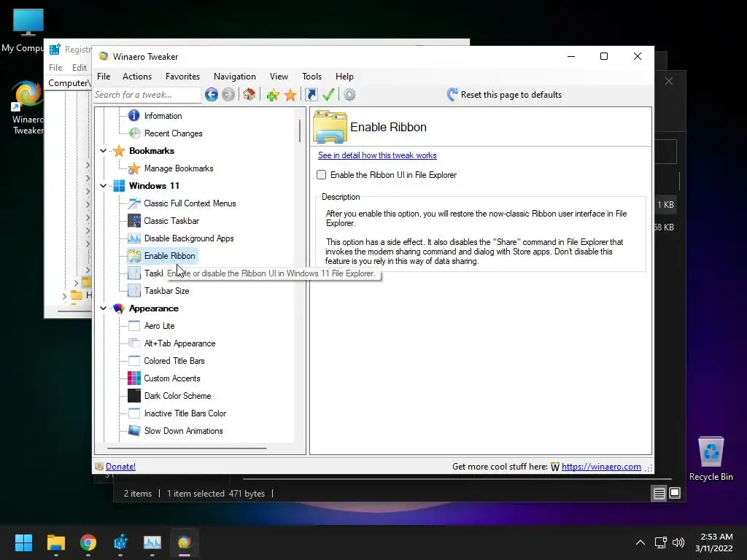Screen dimensions: 747x560
Task: Click the Disable Background Apps icon
Action: 134,238
